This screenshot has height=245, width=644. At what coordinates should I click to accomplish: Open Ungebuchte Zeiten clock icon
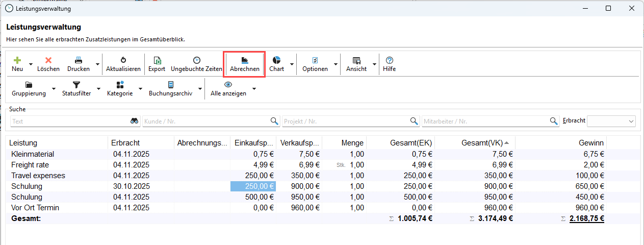196,60
